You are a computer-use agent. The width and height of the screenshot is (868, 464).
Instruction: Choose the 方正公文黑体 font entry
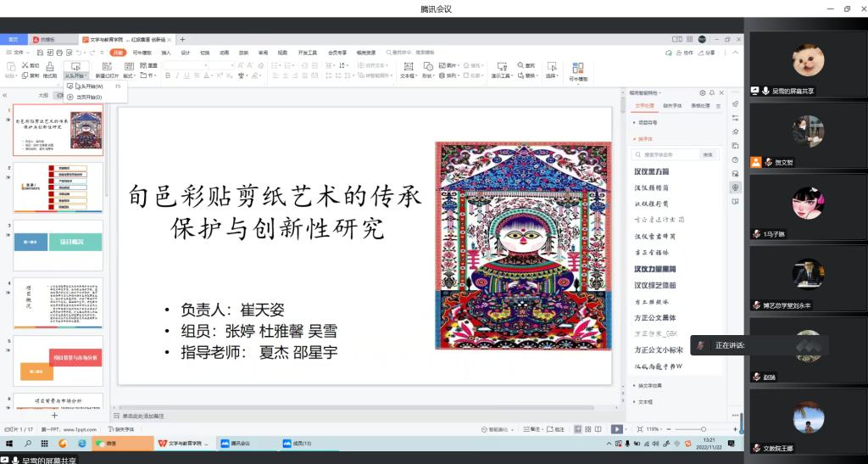(x=655, y=318)
